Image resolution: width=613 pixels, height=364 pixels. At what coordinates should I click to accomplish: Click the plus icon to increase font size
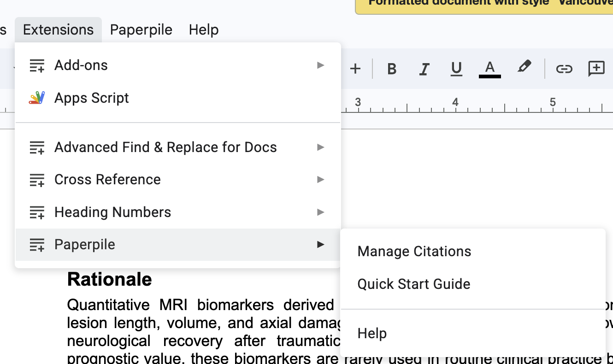click(x=355, y=69)
